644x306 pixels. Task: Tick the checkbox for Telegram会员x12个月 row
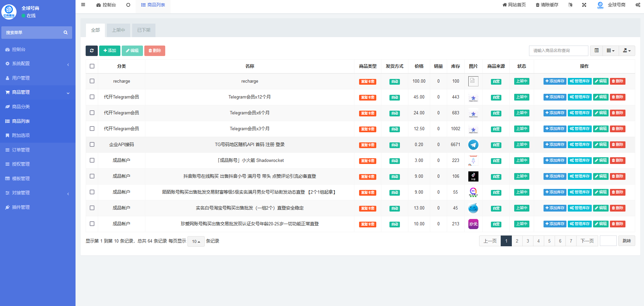tap(92, 97)
